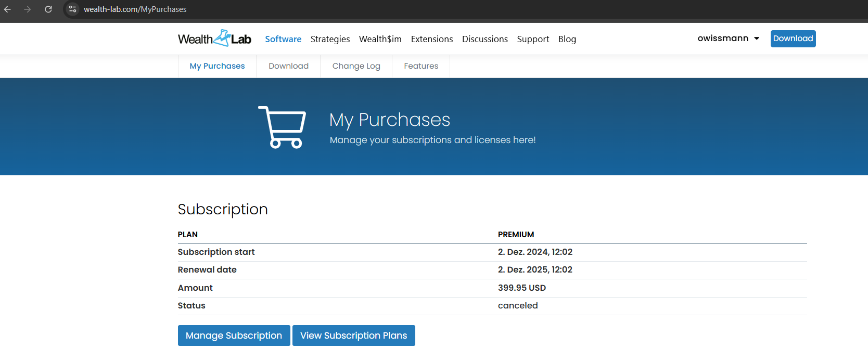
Task: Open the Support page
Action: [533, 39]
